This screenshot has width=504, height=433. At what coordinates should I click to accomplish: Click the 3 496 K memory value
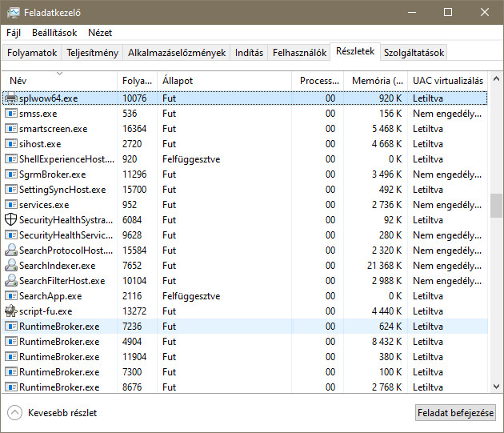(x=386, y=174)
